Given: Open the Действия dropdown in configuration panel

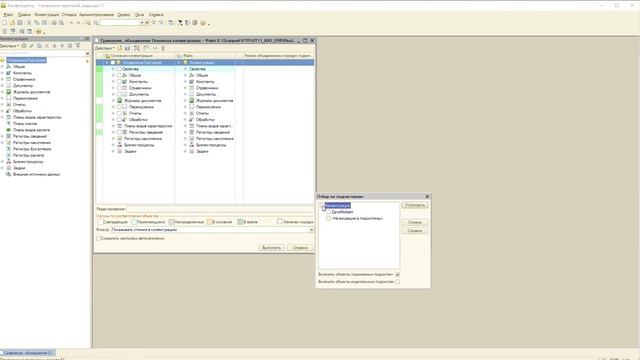Looking at the screenshot, I should [x=9, y=46].
